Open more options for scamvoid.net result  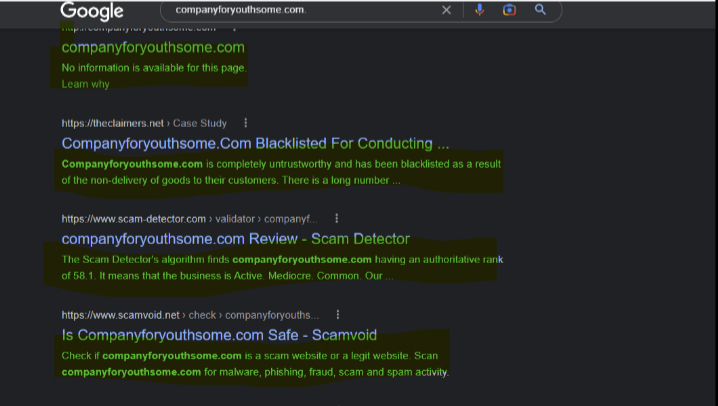tap(338, 314)
